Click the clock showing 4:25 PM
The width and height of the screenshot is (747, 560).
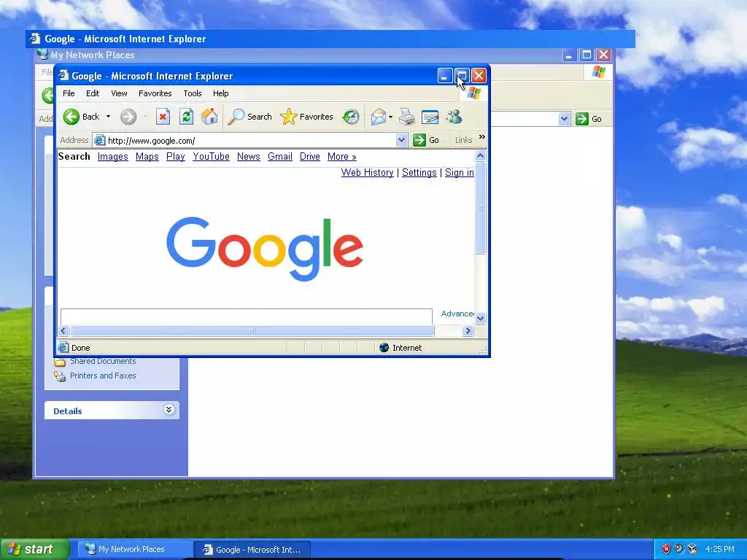point(720,549)
